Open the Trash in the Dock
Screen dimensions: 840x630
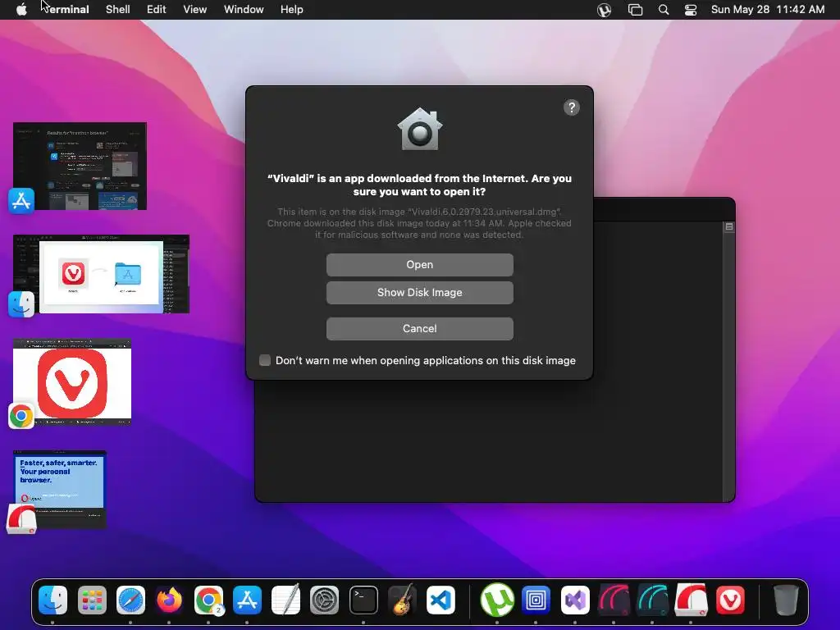786,600
